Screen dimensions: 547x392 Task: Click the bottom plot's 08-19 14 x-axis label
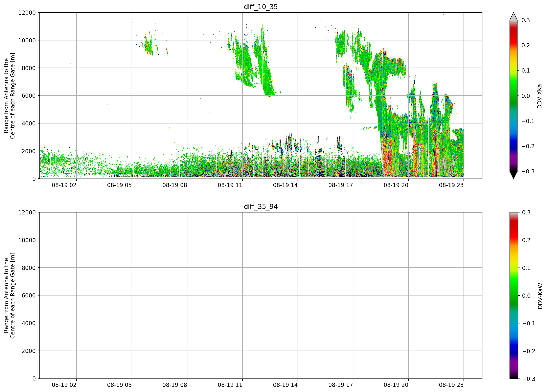(x=285, y=385)
